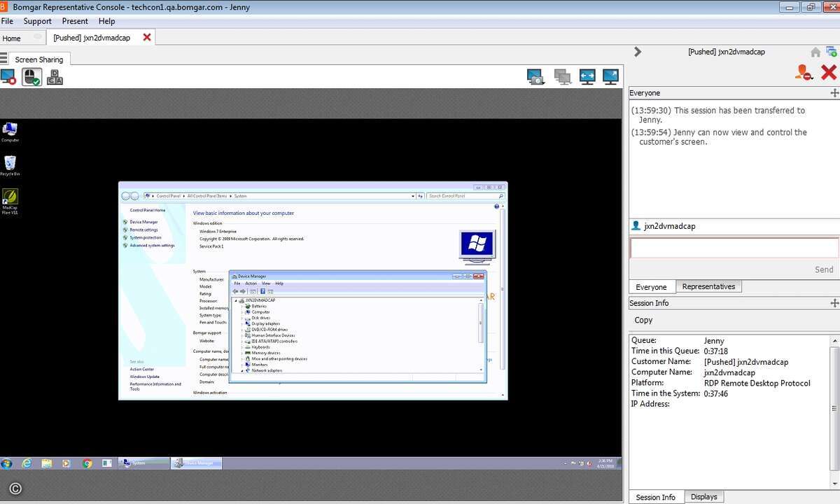Open Windows Media Player on remote taskbar

coord(66,463)
